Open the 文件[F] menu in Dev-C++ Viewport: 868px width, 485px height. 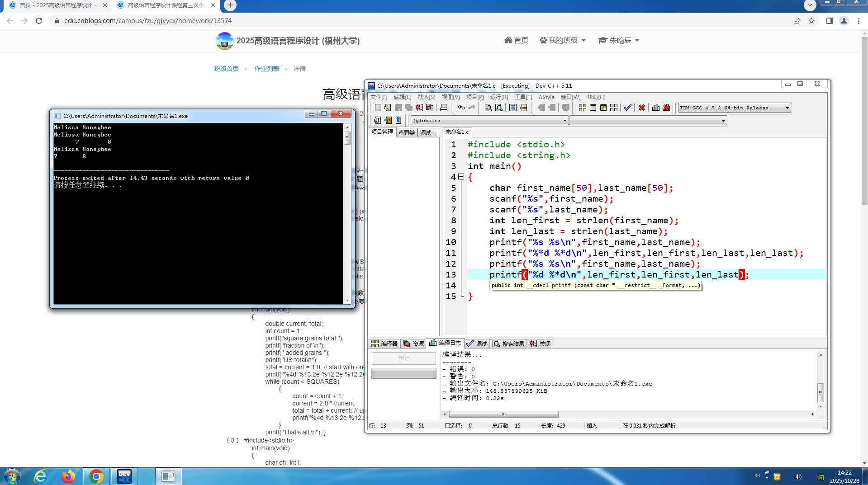(x=379, y=97)
